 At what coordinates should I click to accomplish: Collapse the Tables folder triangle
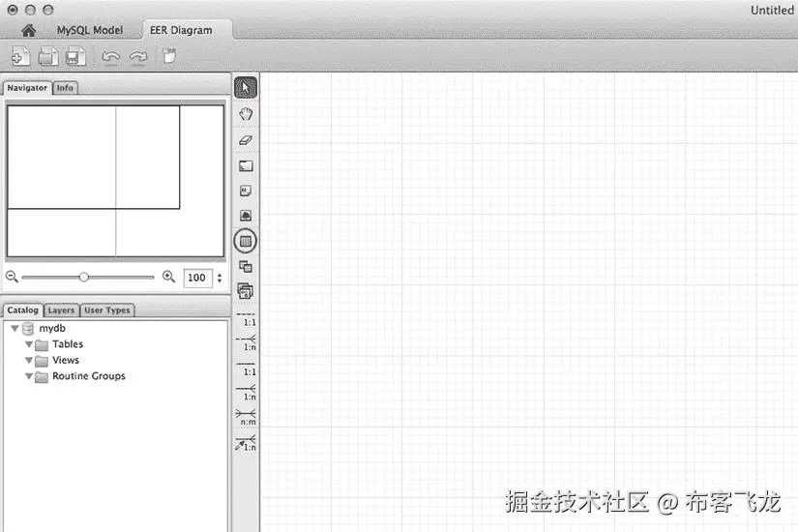tap(29, 344)
